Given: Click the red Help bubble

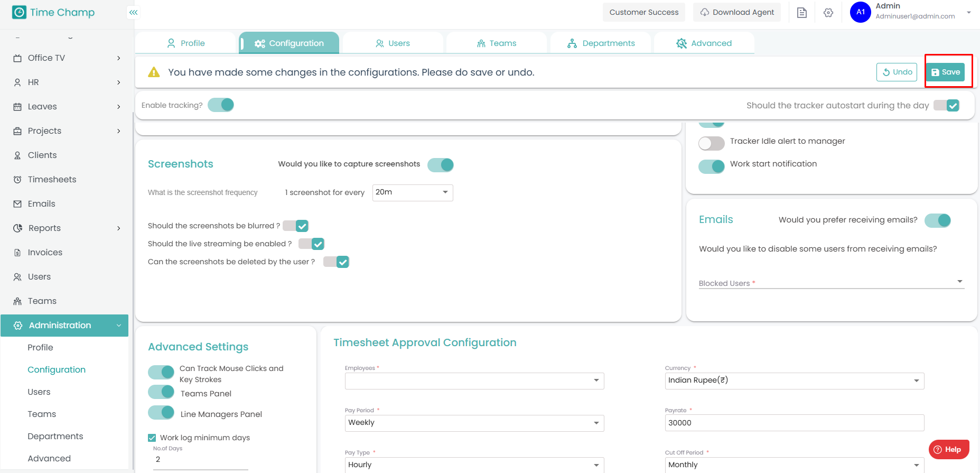Looking at the screenshot, I should click(948, 449).
